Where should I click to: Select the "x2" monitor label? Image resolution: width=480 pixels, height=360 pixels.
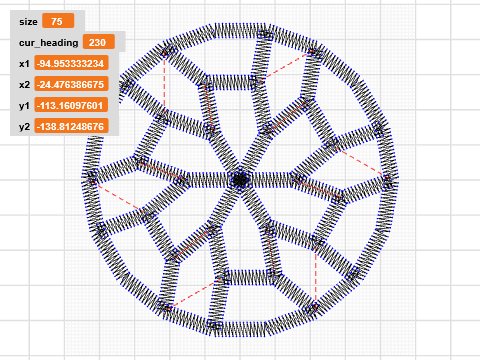[x=24, y=85]
